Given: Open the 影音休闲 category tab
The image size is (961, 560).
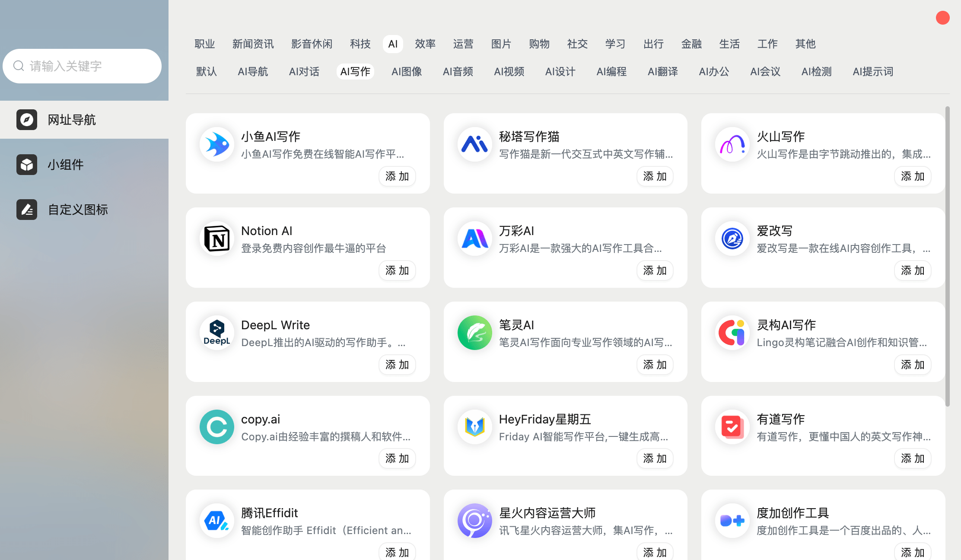Looking at the screenshot, I should [312, 44].
